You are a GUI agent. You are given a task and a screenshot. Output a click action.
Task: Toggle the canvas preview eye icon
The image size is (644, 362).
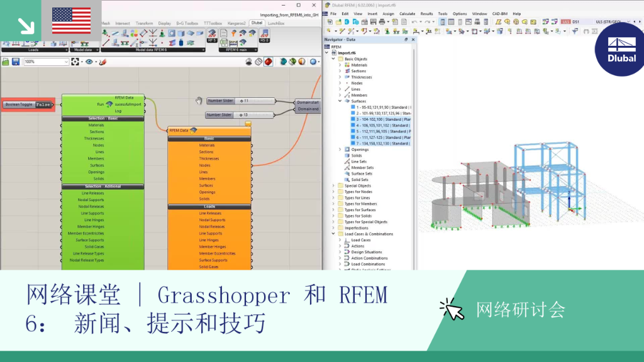pyautogui.click(x=89, y=62)
